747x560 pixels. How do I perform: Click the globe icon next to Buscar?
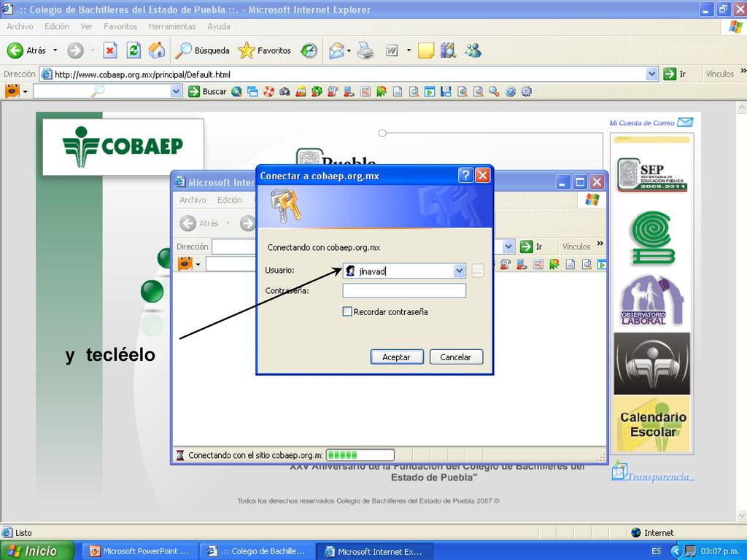click(236, 91)
